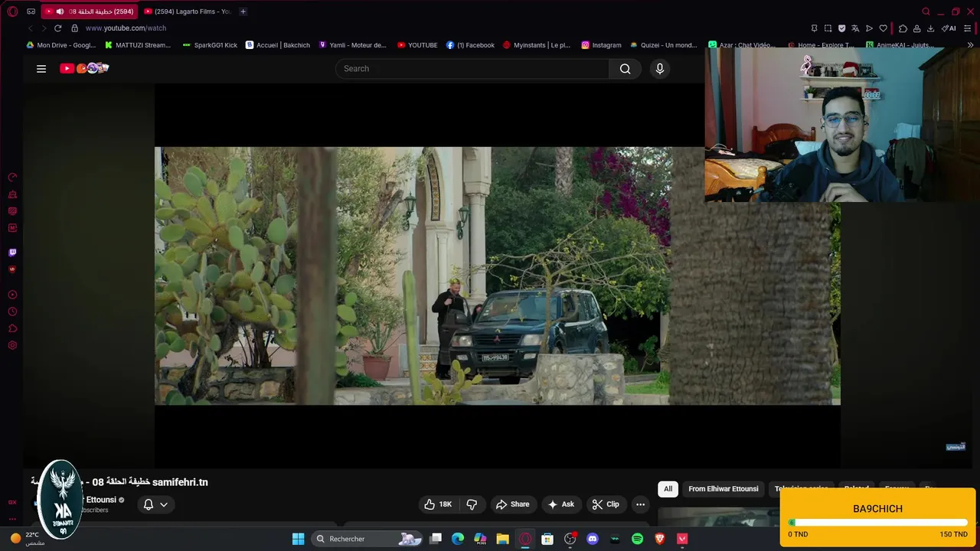This screenshot has height=551, width=980.
Task: Open the YouTube guide hamburger menu
Action: click(41, 69)
